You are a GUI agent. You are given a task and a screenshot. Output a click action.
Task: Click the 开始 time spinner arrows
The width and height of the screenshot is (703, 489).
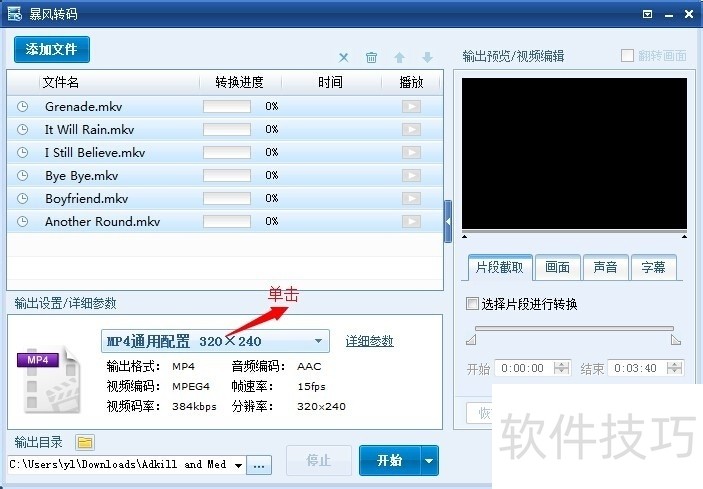(x=561, y=368)
